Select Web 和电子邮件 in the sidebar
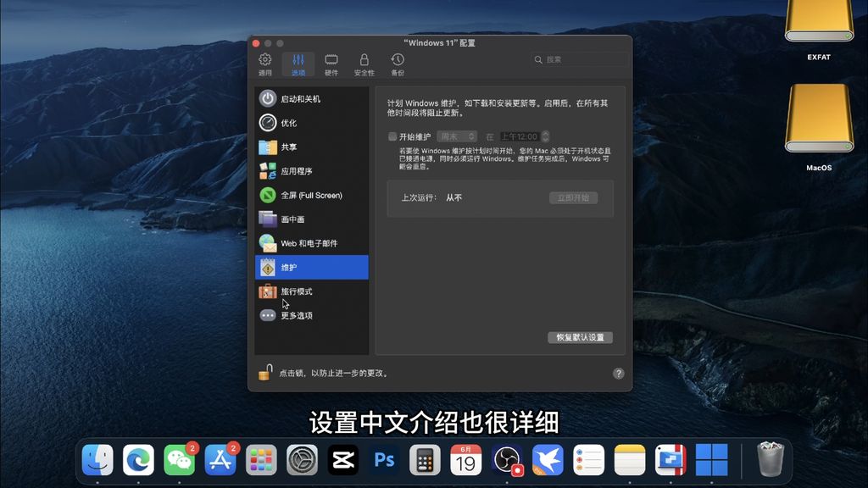This screenshot has width=868, height=488. (x=312, y=243)
